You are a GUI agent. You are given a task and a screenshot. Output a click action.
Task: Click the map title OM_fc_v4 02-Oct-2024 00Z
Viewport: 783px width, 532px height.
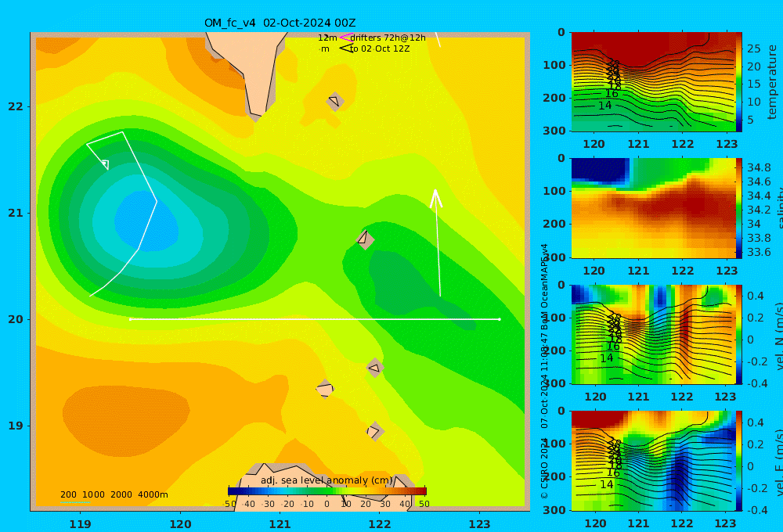[x=280, y=23]
